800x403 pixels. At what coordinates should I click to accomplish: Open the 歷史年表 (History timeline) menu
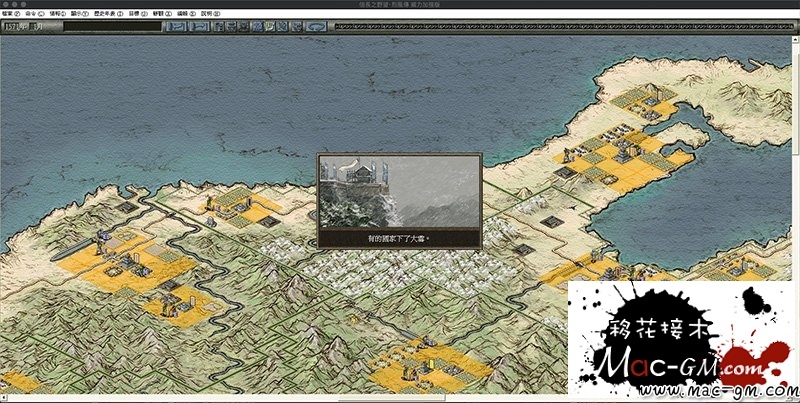coord(108,13)
